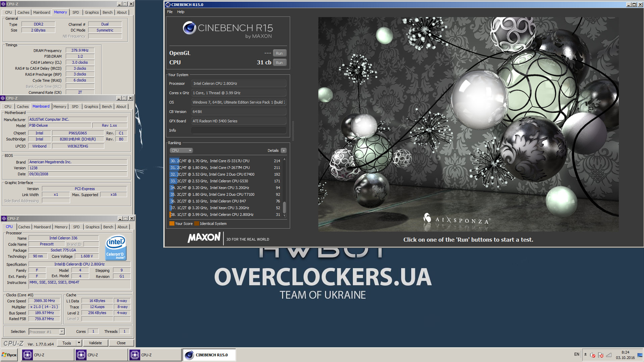This screenshot has height=362, width=644.
Task: Switch to Graphics tab in bottom CPU-Z window
Action: pos(93,227)
